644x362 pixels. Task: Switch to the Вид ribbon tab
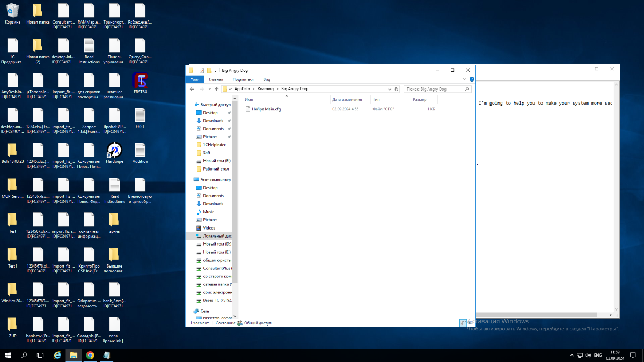[x=266, y=79]
